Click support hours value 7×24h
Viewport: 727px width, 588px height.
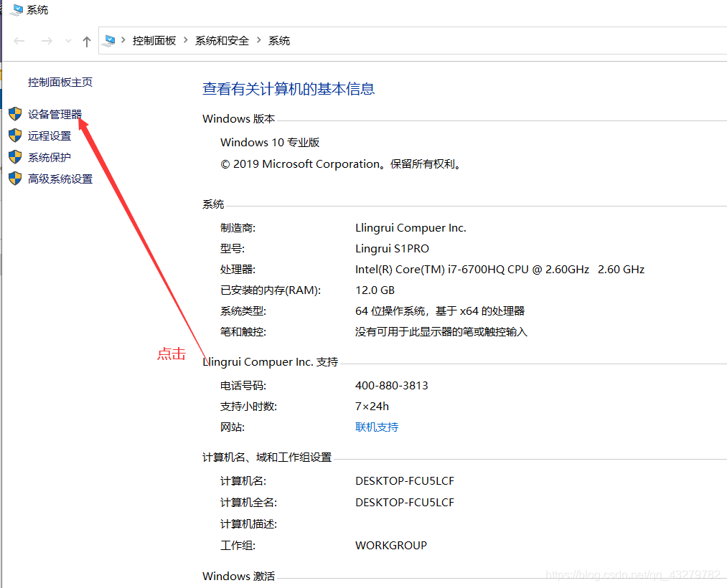(x=372, y=407)
